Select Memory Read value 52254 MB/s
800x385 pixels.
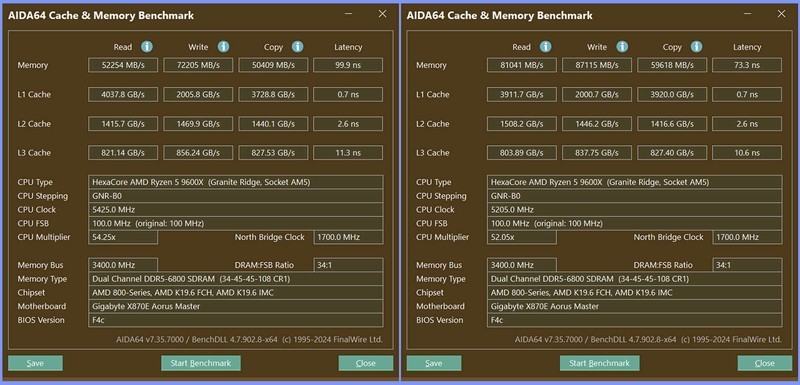click(x=123, y=65)
